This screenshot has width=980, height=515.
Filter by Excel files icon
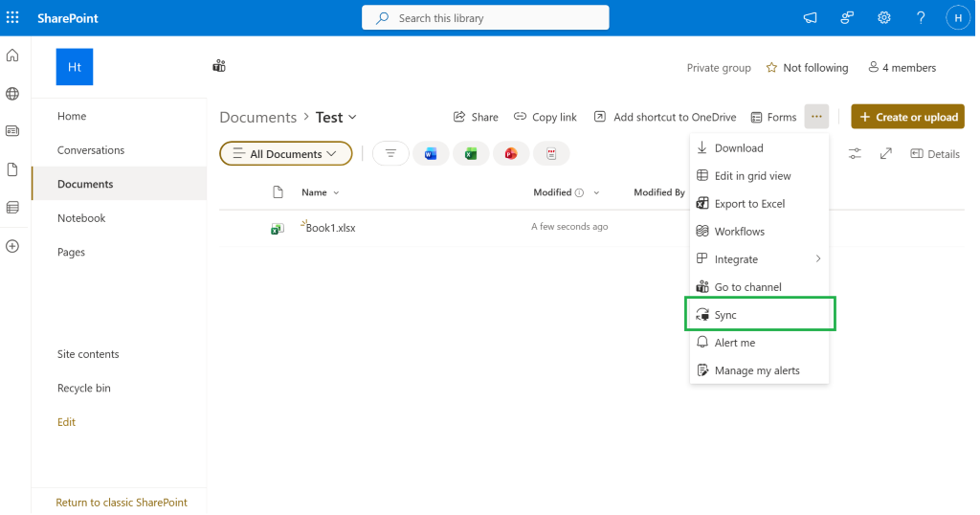pyautogui.click(x=471, y=154)
